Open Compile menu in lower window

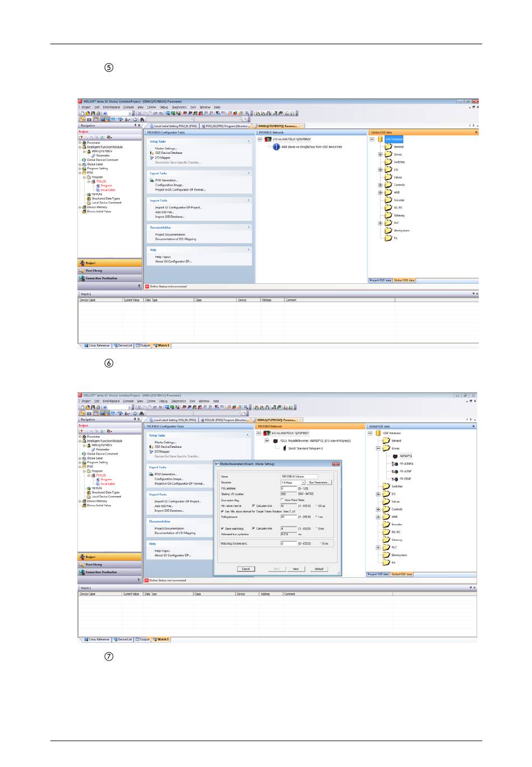pyautogui.click(x=129, y=401)
